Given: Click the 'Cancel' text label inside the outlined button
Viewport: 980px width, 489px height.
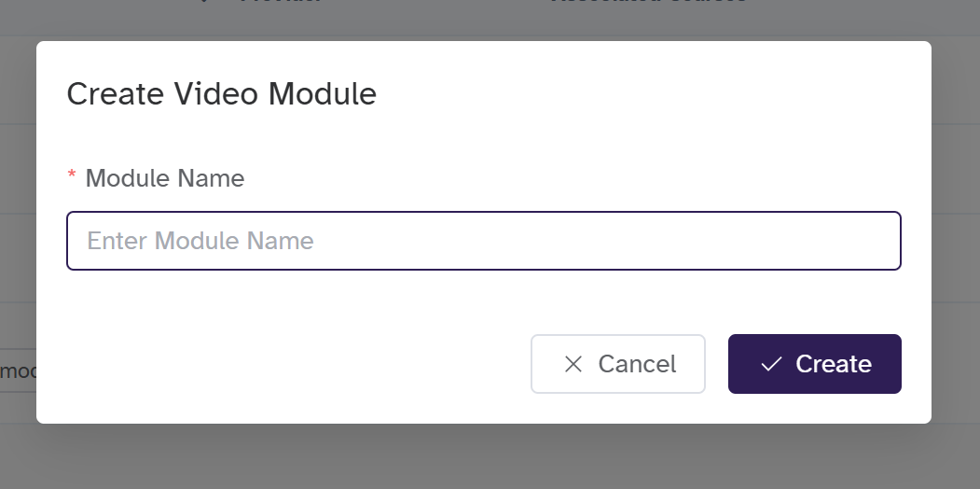Looking at the screenshot, I should pyautogui.click(x=638, y=364).
